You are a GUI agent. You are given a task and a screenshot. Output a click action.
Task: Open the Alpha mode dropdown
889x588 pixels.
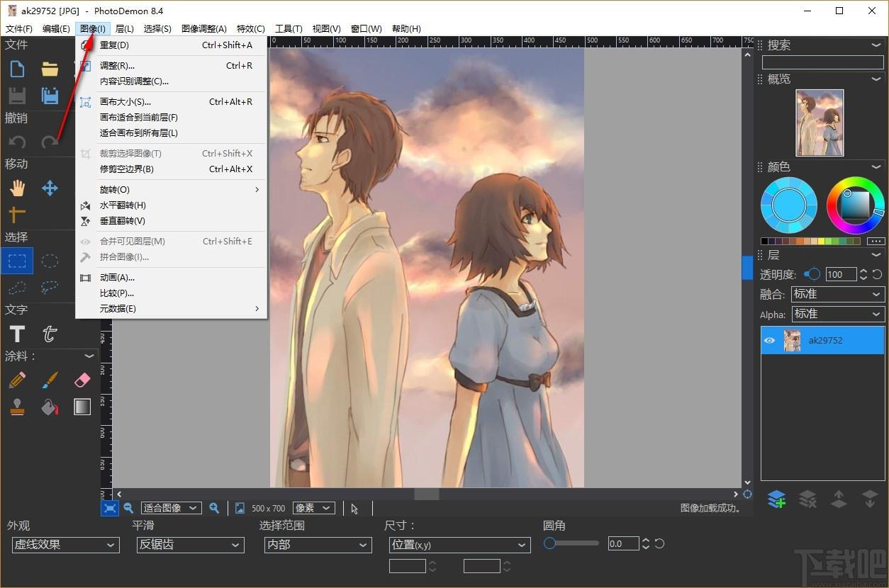click(837, 314)
